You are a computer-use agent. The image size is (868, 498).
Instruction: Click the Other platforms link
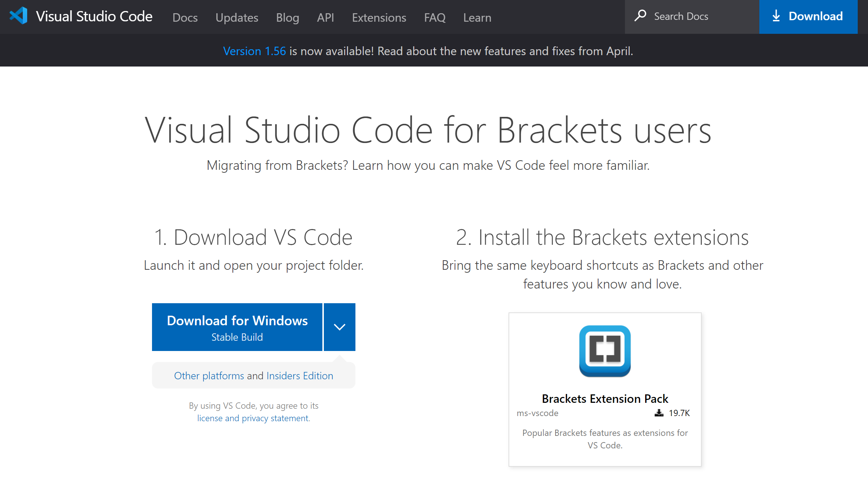pyautogui.click(x=210, y=376)
